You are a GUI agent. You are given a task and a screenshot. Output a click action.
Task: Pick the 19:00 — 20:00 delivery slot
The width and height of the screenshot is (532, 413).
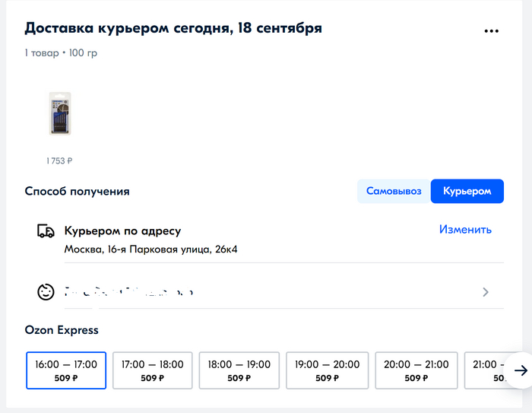click(326, 370)
